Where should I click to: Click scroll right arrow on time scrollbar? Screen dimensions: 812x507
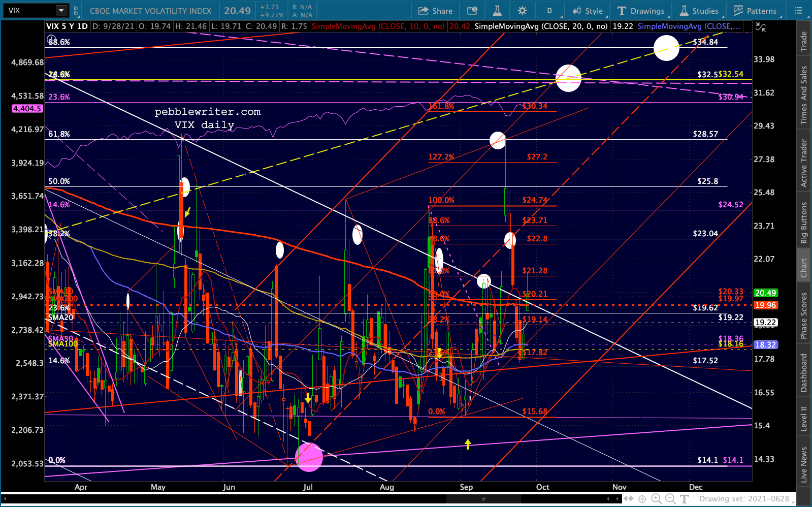pos(618,499)
